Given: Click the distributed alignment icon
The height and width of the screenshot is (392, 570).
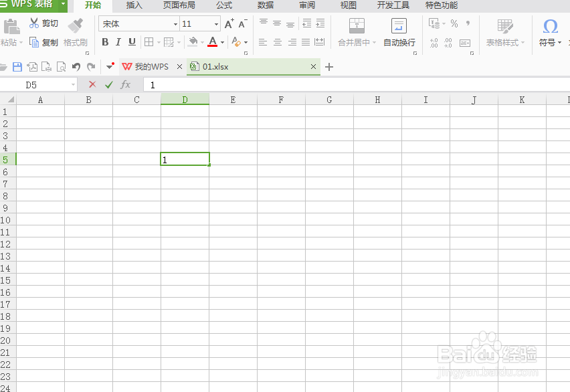Looking at the screenshot, I should point(319,42).
